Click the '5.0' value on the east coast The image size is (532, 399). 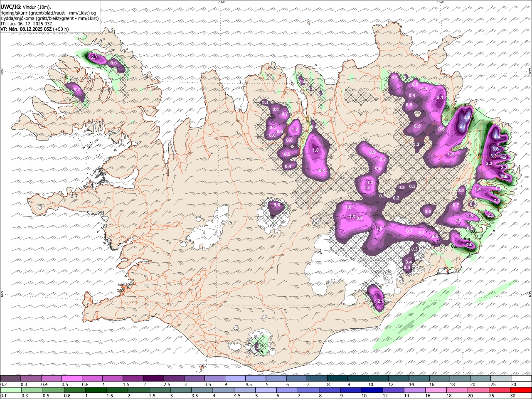pyautogui.click(x=504, y=177)
